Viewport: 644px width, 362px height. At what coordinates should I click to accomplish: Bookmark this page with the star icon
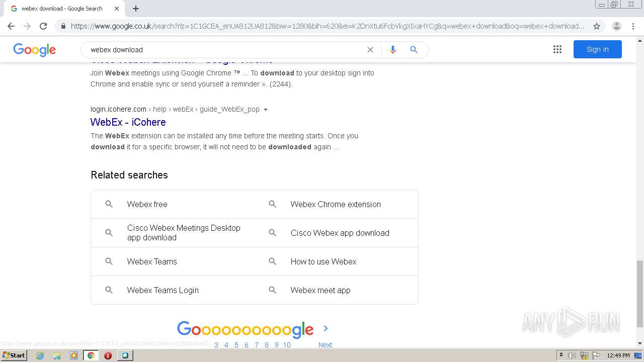click(597, 26)
